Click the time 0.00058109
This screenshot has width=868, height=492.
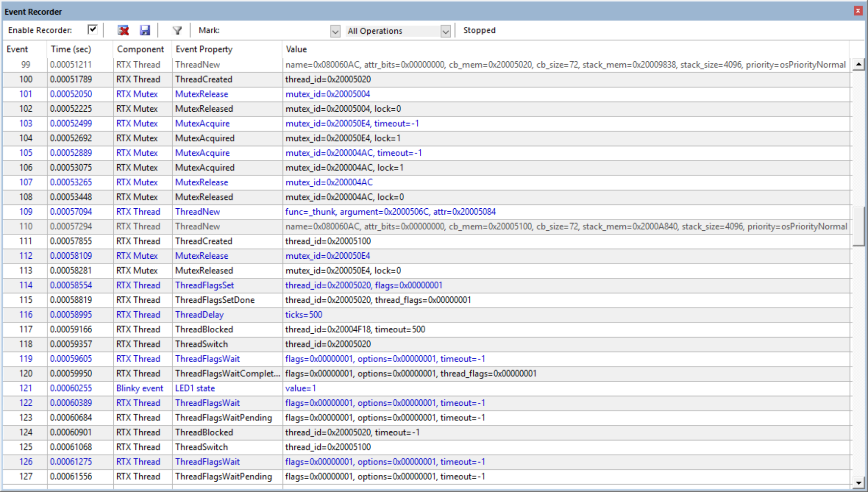pos(71,256)
